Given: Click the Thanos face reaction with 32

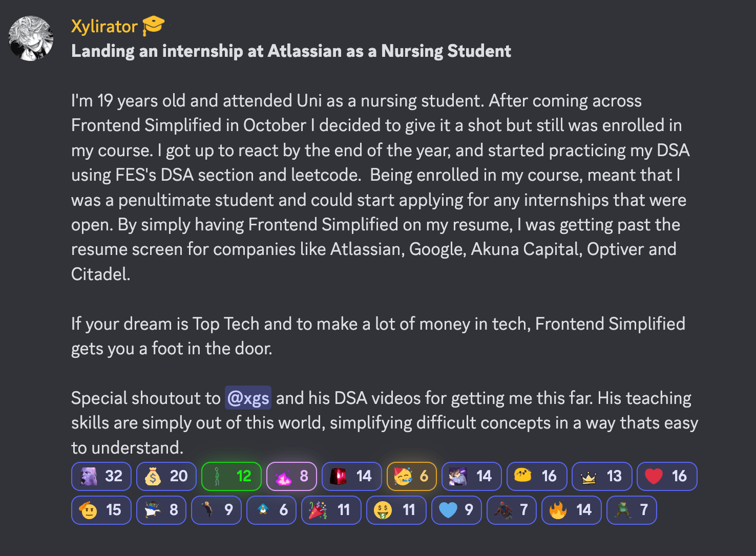Looking at the screenshot, I should [101, 476].
